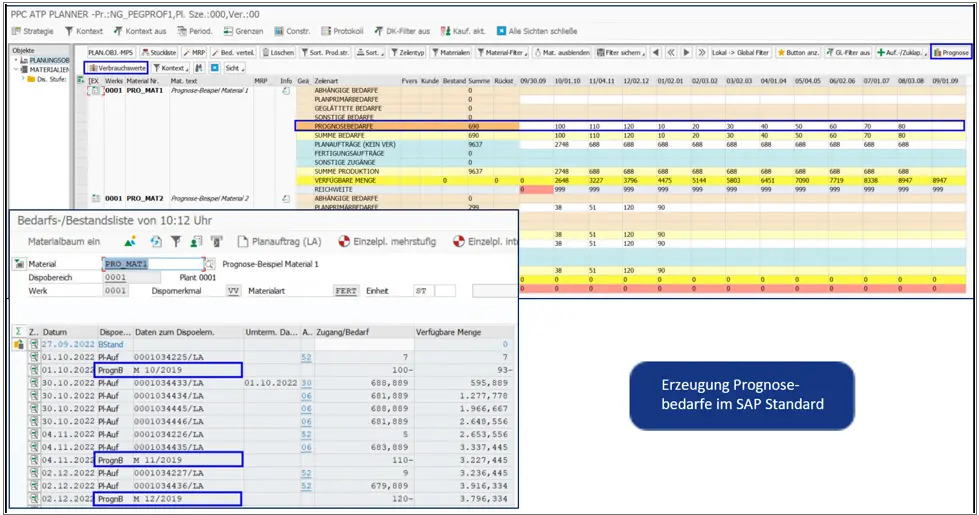Click the binoculars search icon

point(199,67)
